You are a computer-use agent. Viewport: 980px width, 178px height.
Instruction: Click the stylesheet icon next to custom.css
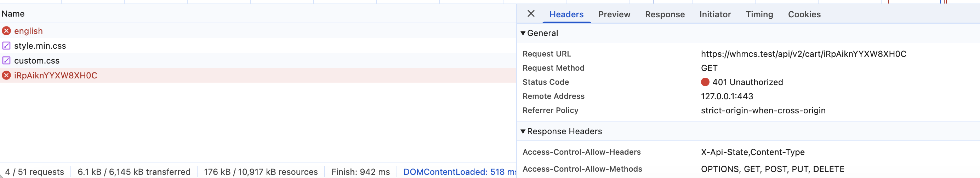coord(6,60)
